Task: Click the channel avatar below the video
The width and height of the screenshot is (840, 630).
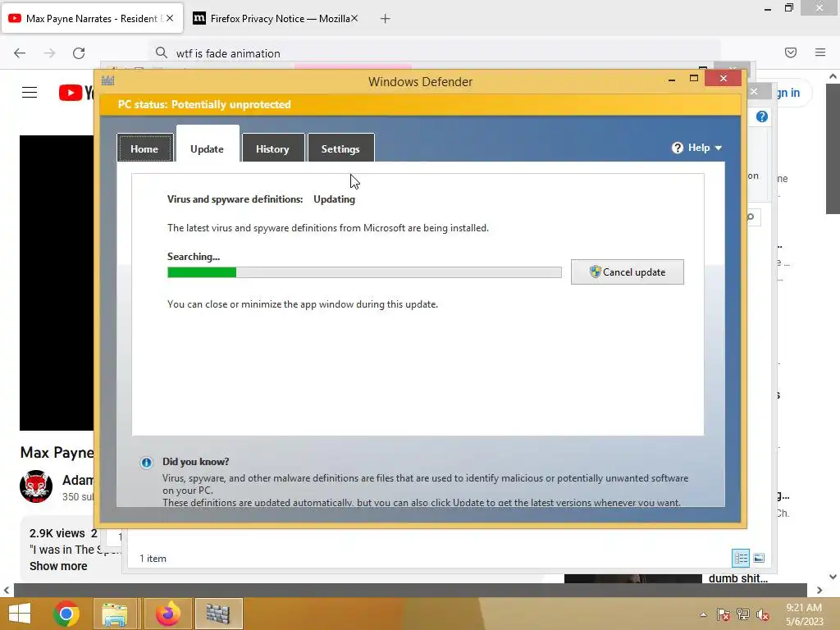Action: (36, 486)
